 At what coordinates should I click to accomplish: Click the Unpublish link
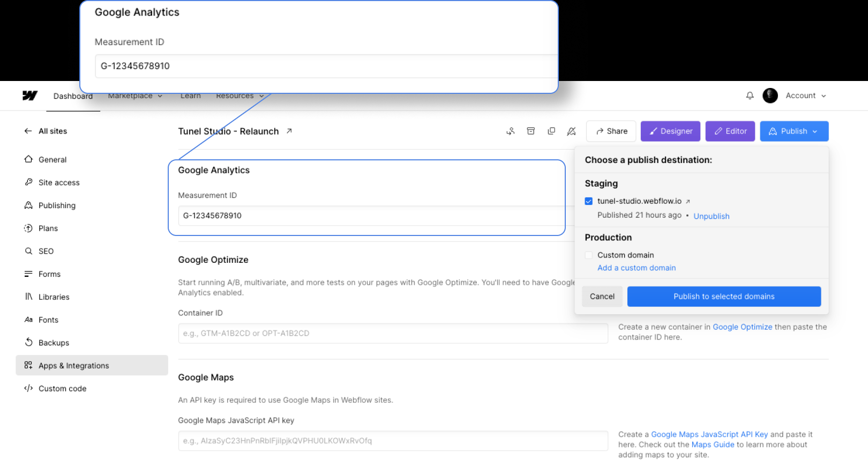(712, 216)
